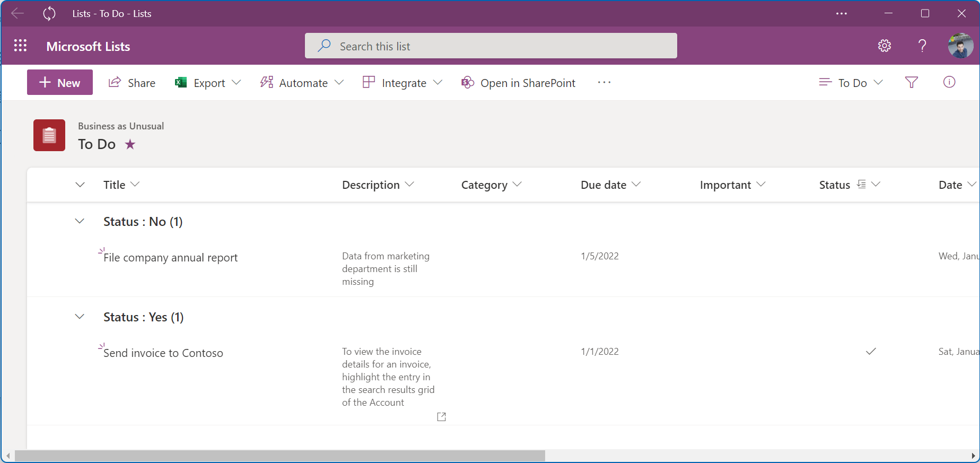The height and width of the screenshot is (463, 980).
Task: Open the expand icon in Send invoice description
Action: [x=441, y=417]
